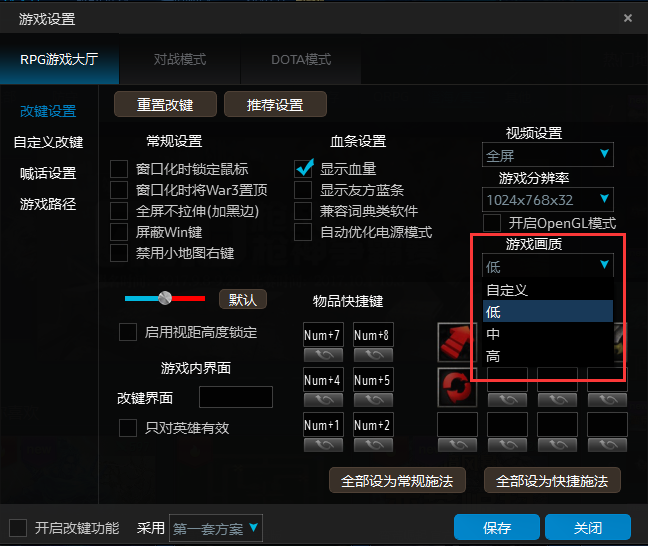
Task: Reset the Num+1 item hotkey
Action: [323, 445]
